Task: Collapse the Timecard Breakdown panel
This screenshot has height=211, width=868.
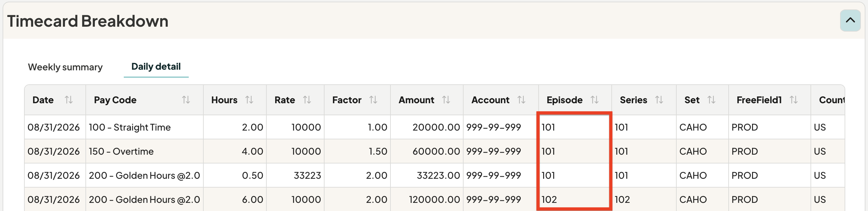Action: pyautogui.click(x=850, y=21)
